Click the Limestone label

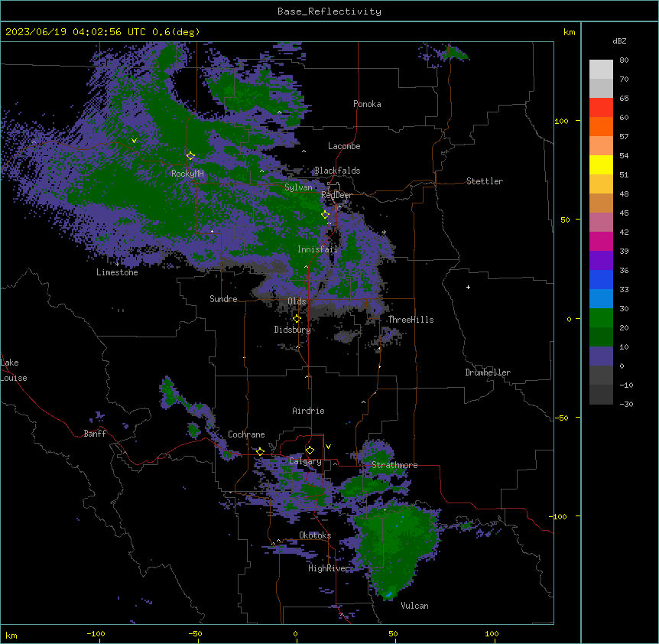pyautogui.click(x=117, y=272)
